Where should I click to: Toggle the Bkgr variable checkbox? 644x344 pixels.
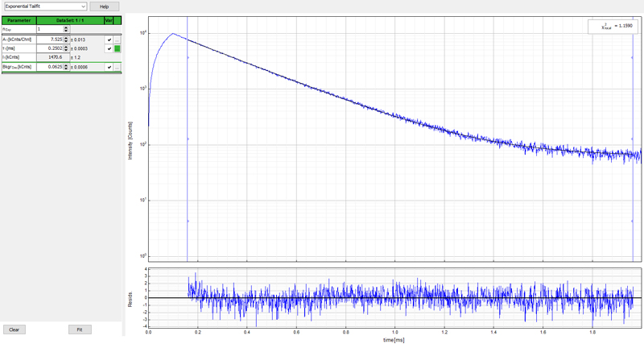tap(109, 67)
